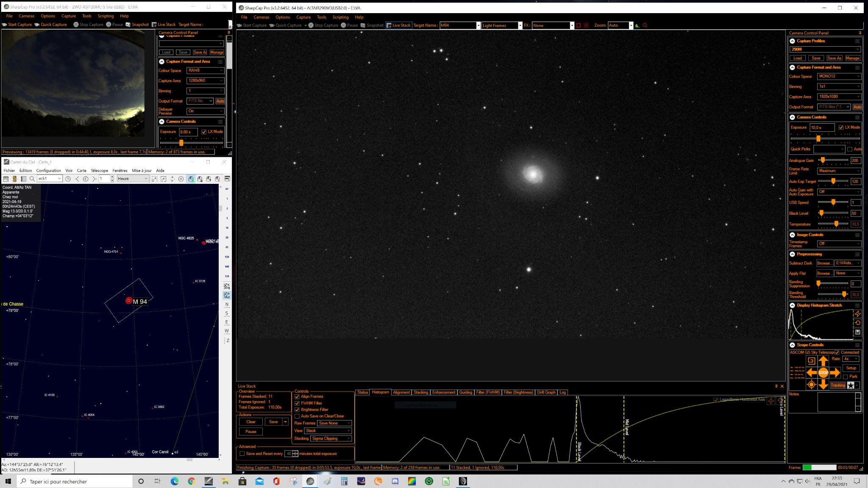Open the Scripting menu in the ALTAIR window
Viewport: 868px width, 488px height.
pos(340,17)
